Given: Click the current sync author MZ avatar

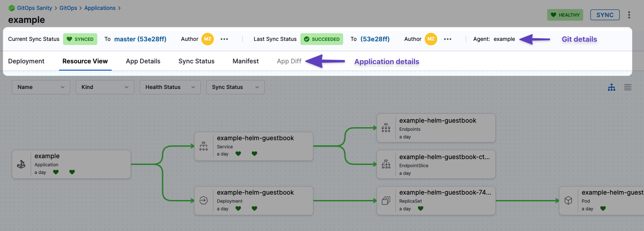Looking at the screenshot, I should (207, 39).
